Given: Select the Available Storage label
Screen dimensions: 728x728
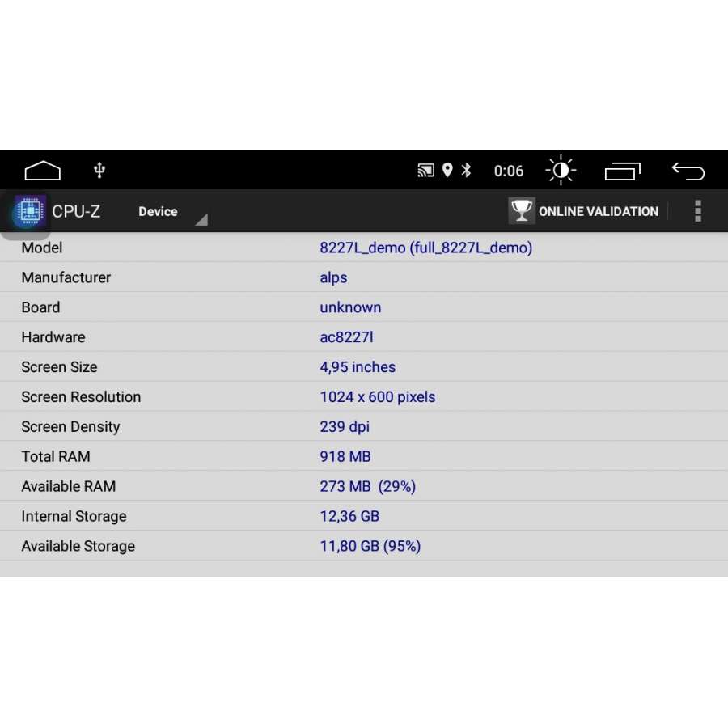Looking at the screenshot, I should [x=78, y=547].
